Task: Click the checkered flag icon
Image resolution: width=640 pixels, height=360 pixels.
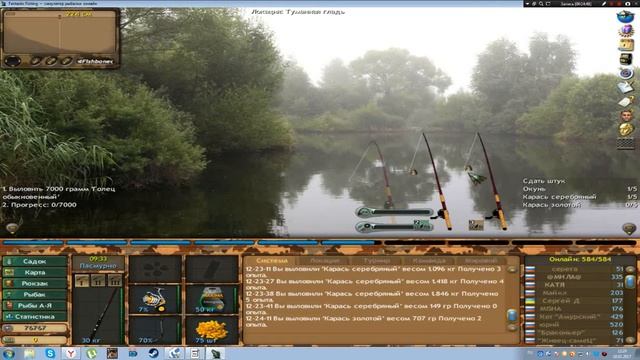Action: 626,143
